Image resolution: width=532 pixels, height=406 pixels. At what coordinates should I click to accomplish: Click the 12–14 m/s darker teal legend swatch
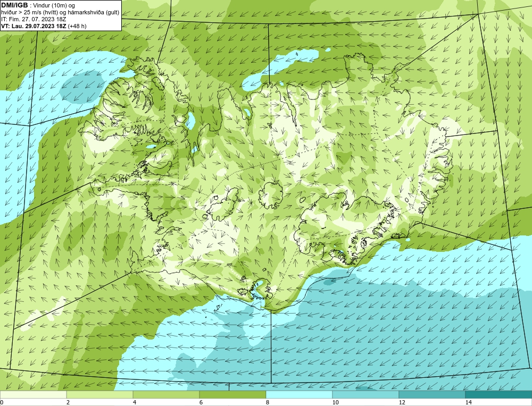(x=432, y=394)
